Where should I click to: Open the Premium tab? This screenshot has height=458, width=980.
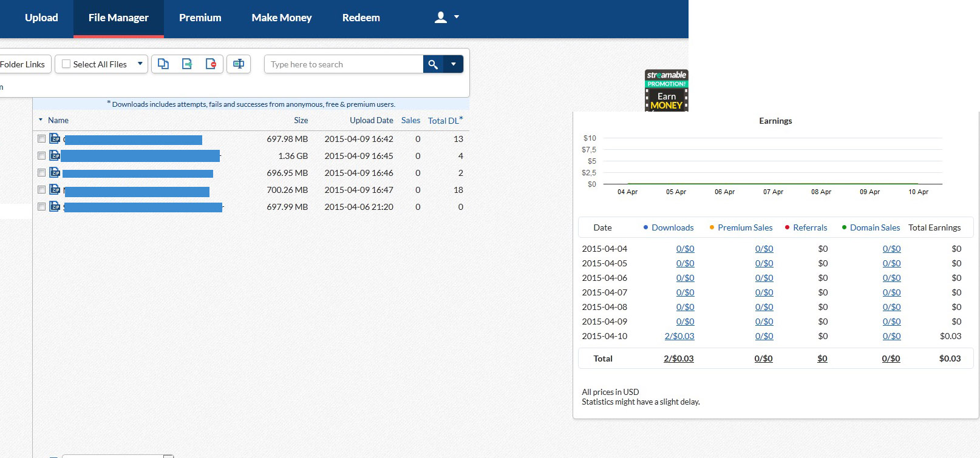point(200,18)
